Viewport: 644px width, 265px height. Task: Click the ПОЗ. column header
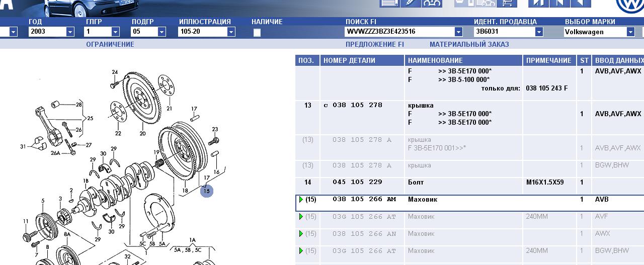(x=307, y=60)
